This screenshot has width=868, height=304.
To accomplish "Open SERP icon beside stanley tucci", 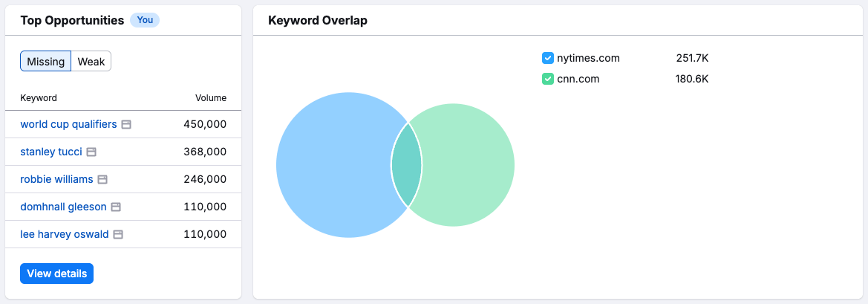I will (x=91, y=152).
